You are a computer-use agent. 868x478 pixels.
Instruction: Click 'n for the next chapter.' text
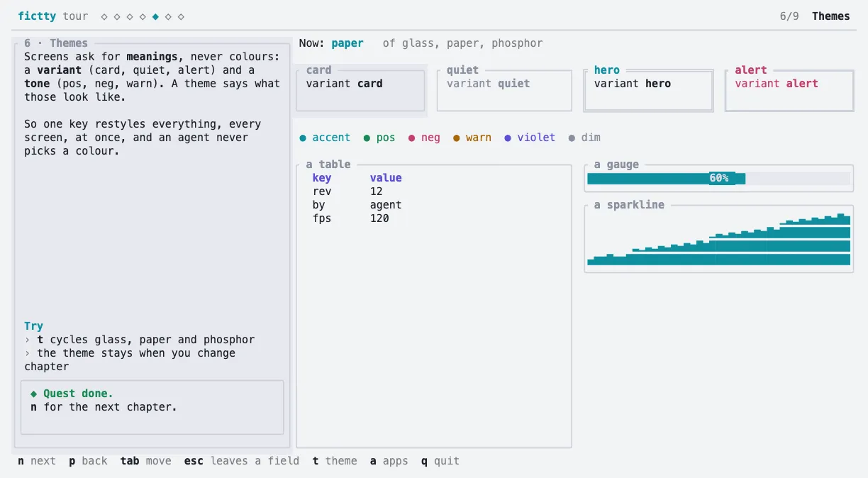tap(104, 407)
